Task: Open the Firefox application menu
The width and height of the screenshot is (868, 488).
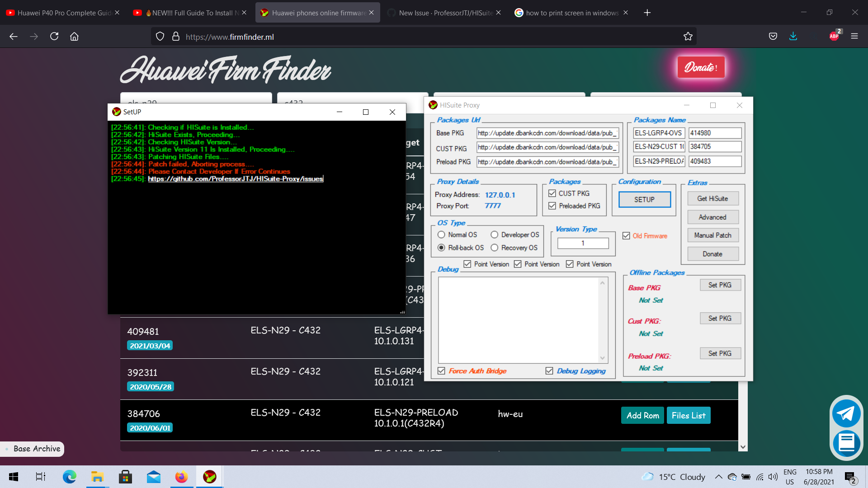Action: pos(855,36)
